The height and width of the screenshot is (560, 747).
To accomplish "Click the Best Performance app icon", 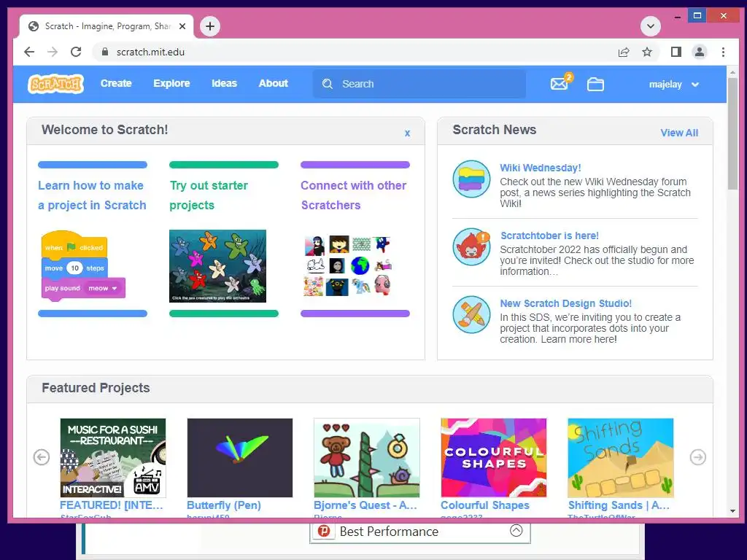I will click(324, 531).
